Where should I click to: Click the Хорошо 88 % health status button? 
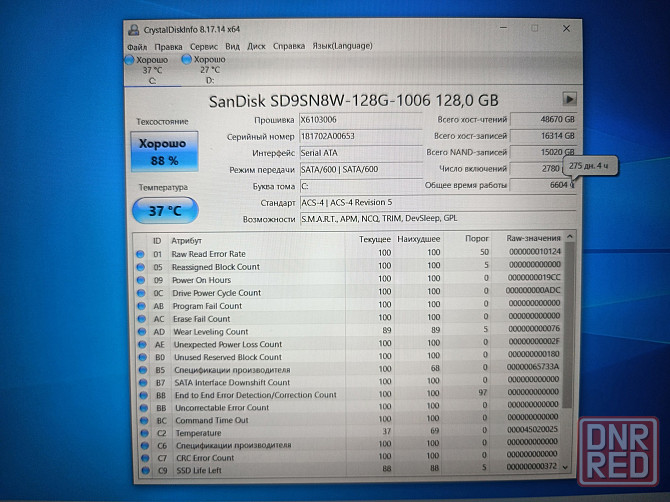164,152
